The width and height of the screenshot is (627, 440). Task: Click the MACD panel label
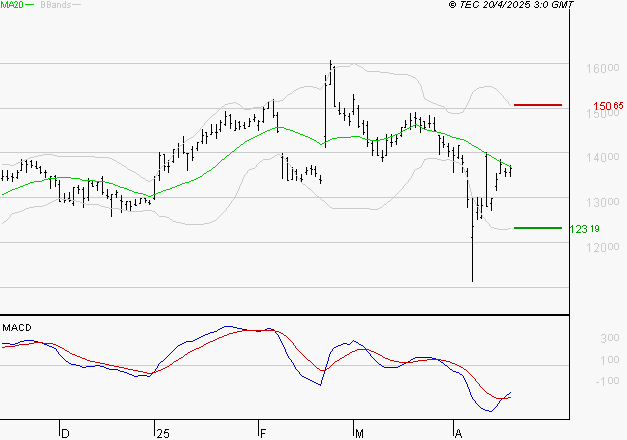pos(17,328)
